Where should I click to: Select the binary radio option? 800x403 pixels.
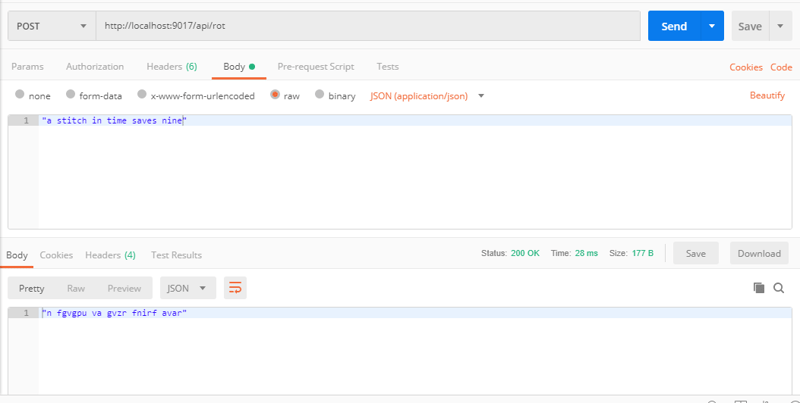tap(319, 94)
